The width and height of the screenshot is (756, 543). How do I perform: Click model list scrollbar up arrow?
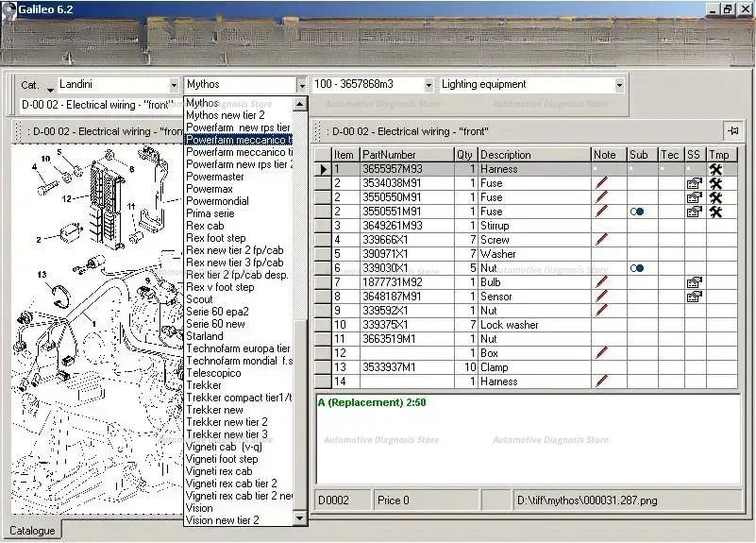click(x=300, y=104)
